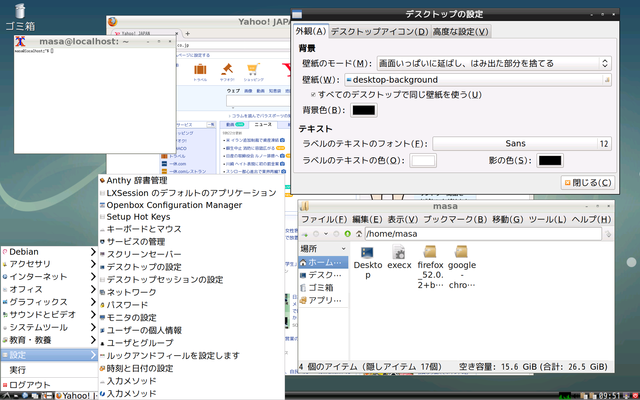Click the 閉じる button in desktop settings
Screen dimensions: 640x400
point(588,183)
